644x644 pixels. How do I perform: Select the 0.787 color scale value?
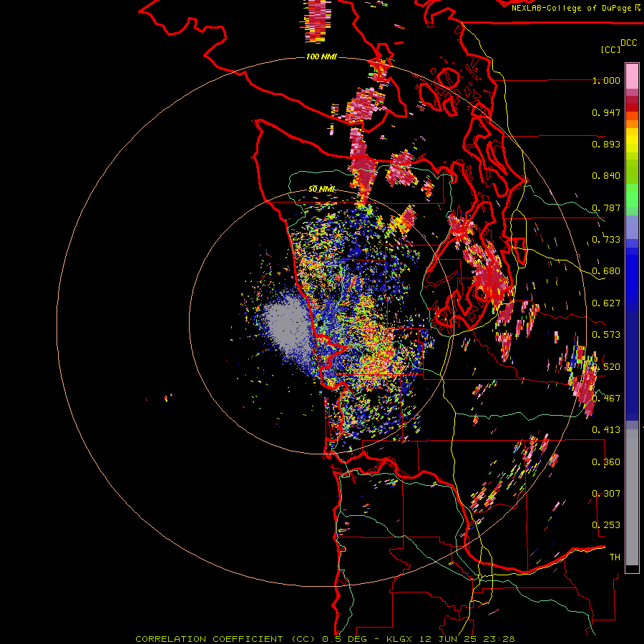click(x=606, y=208)
